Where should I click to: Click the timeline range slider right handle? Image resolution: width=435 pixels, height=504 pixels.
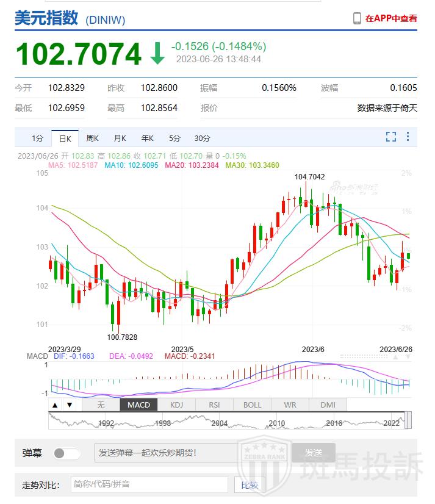[x=408, y=420]
